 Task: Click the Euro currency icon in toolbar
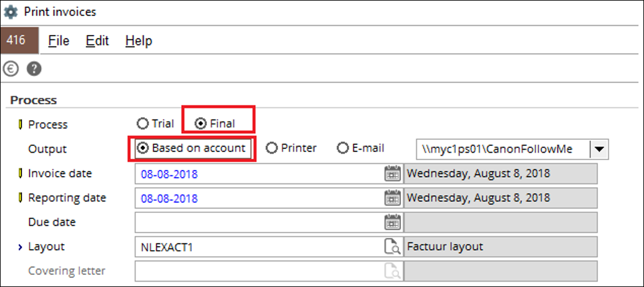click(x=10, y=69)
